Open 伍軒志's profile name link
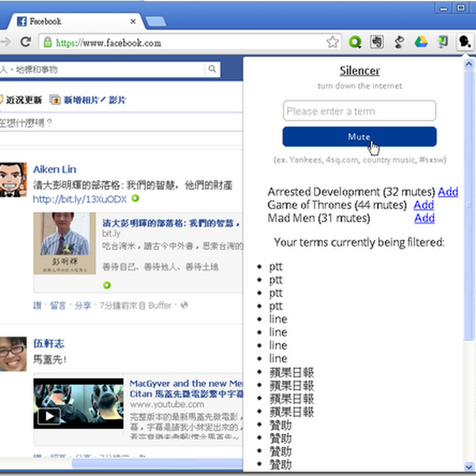This screenshot has width=476, height=476. pyautogui.click(x=49, y=344)
